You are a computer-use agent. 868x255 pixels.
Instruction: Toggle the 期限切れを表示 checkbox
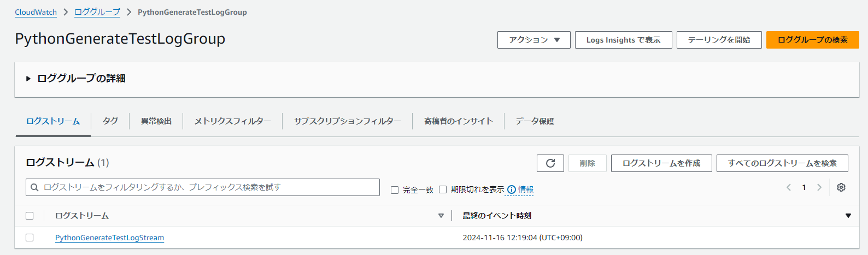443,189
